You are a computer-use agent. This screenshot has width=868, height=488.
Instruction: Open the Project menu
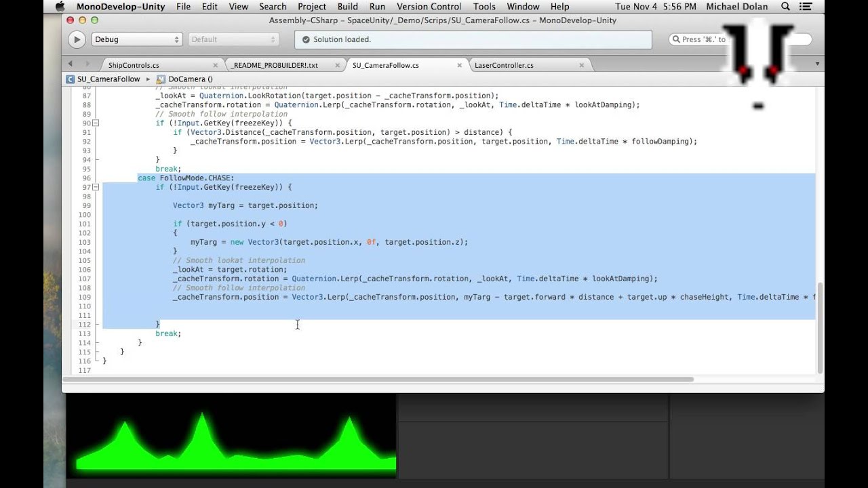pos(312,6)
